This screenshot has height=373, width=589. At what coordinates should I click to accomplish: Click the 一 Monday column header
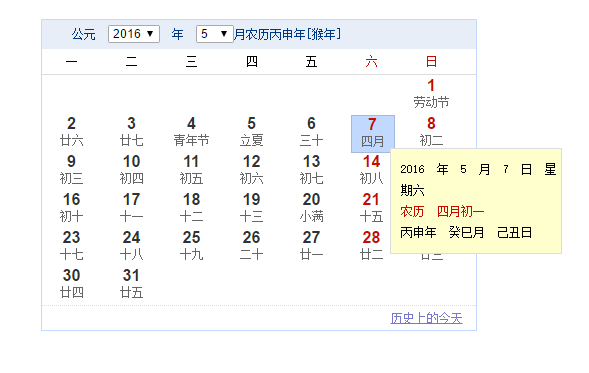coord(71,61)
